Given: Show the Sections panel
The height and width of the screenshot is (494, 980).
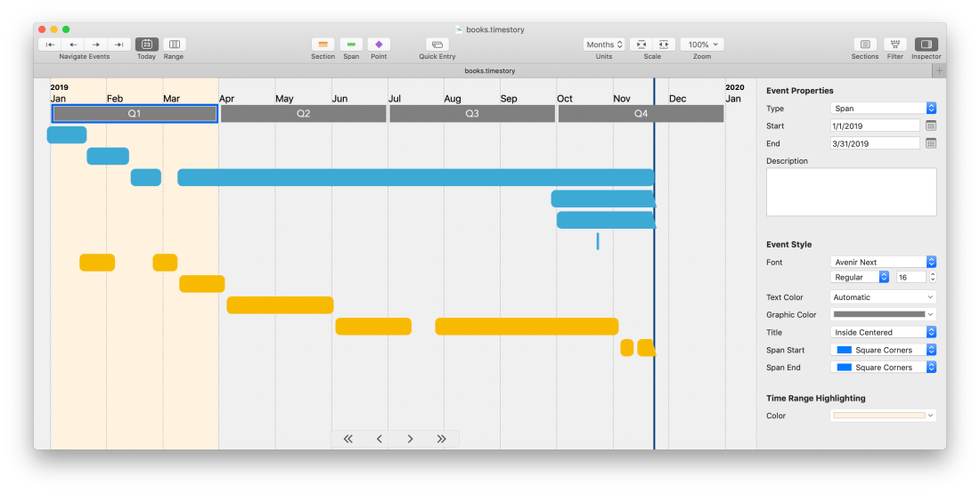Looking at the screenshot, I should (864, 44).
